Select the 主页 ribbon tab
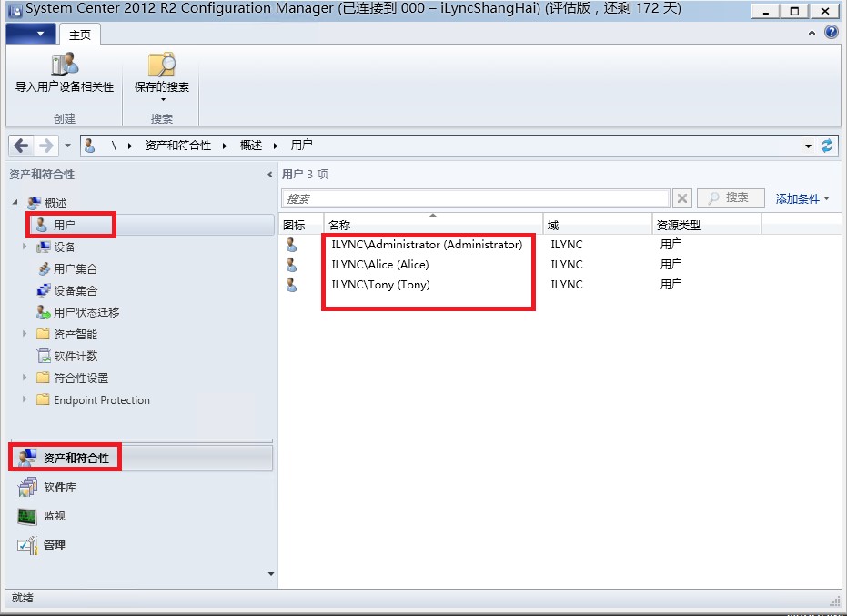Screen dimensions: 847x616 click(x=79, y=35)
